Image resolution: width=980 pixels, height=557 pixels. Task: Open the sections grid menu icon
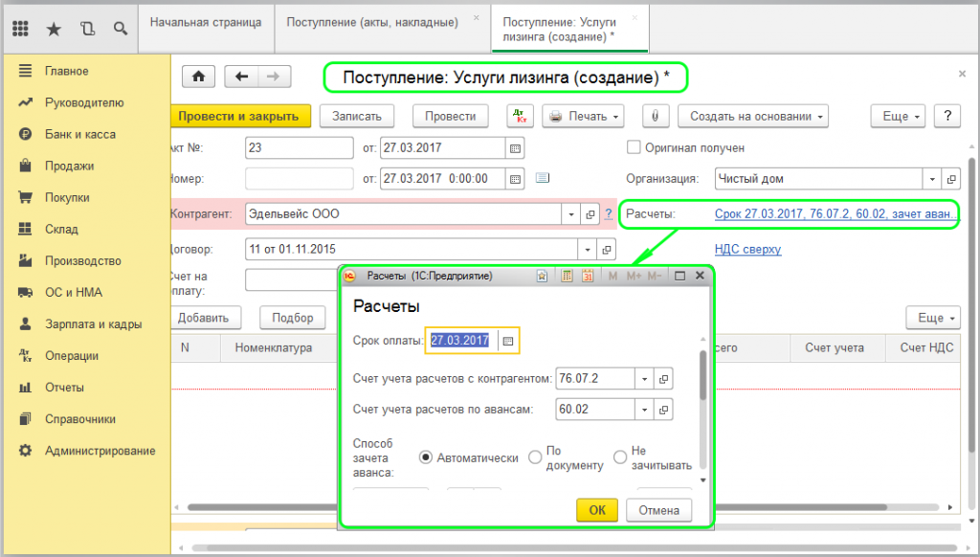pyautogui.click(x=20, y=29)
